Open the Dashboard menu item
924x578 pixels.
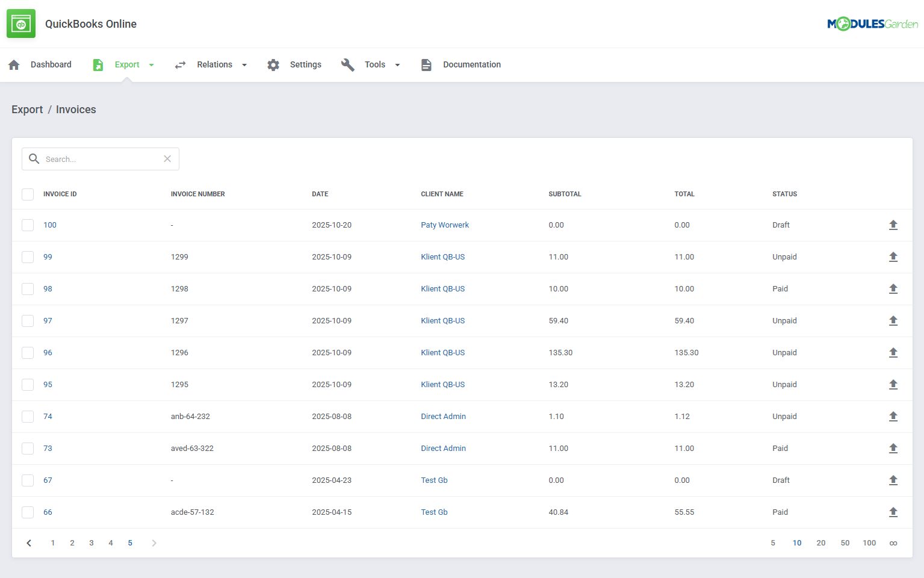[x=51, y=64]
